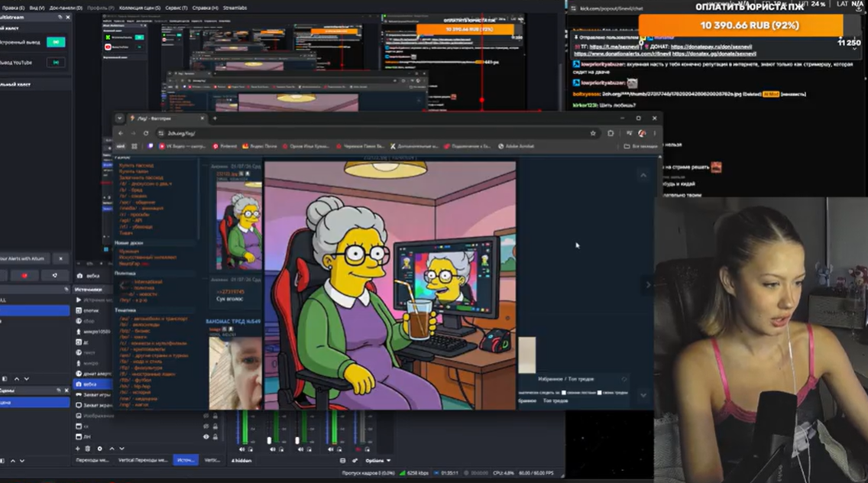
Task: Switch to Vertical Переходы dock tab
Action: click(x=143, y=460)
